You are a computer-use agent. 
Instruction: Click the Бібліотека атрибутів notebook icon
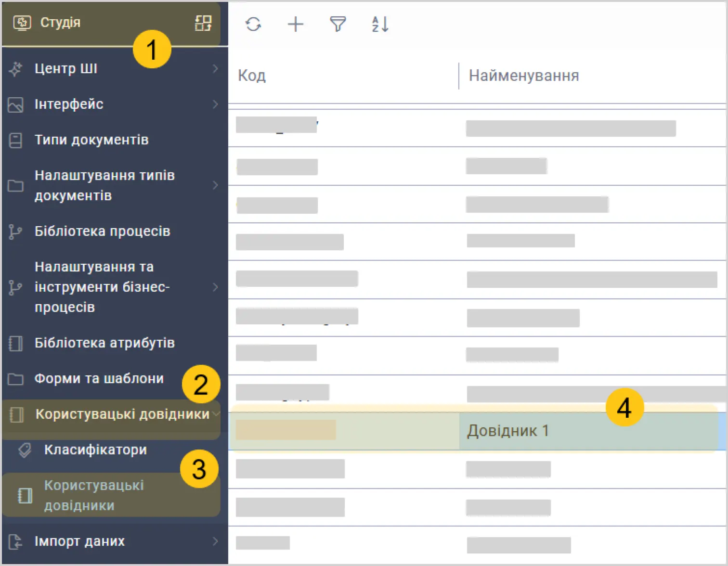[15, 343]
